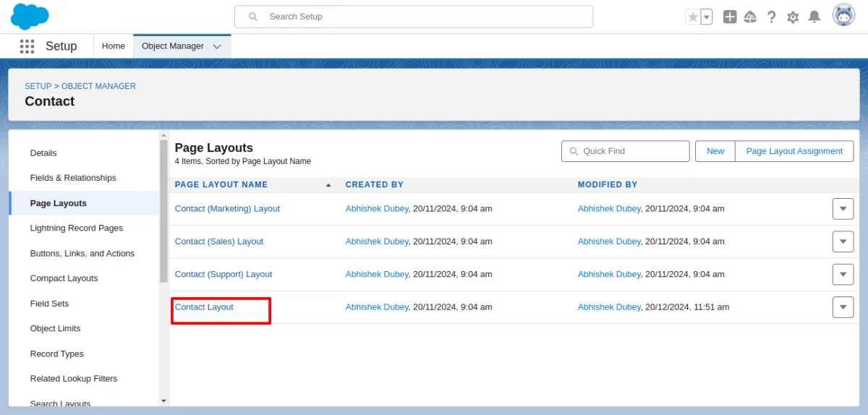Open Created By Abhishek Dubey in Sales row
This screenshot has height=415, width=868.
377,241
